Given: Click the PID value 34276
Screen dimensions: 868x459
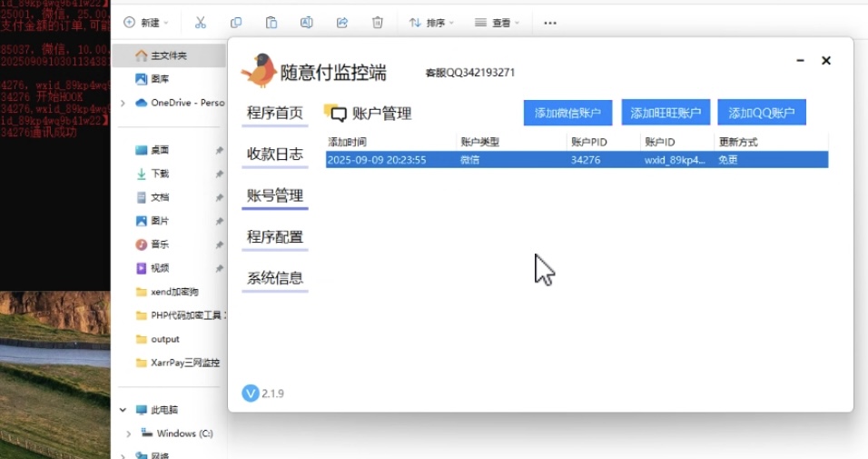Looking at the screenshot, I should pos(586,160).
